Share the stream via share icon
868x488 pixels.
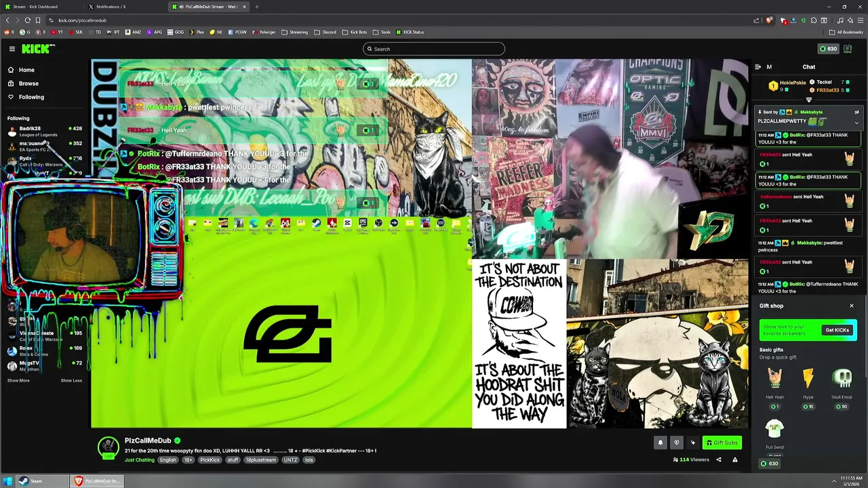point(719,460)
